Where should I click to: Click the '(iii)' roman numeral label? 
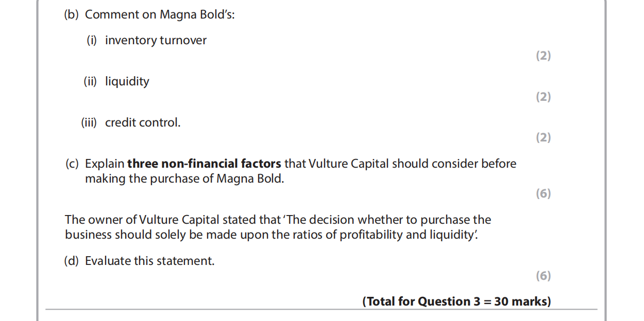click(x=89, y=123)
